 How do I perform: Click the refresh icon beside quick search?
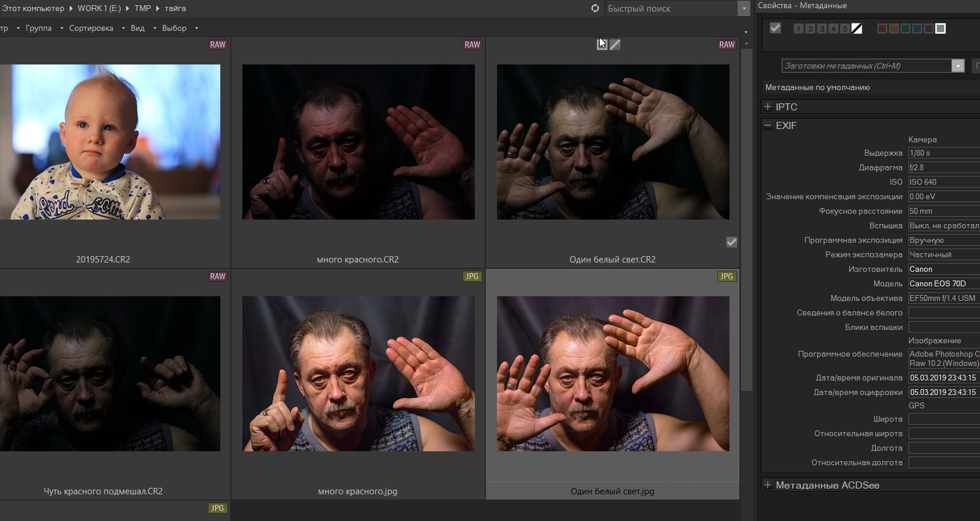click(x=595, y=8)
